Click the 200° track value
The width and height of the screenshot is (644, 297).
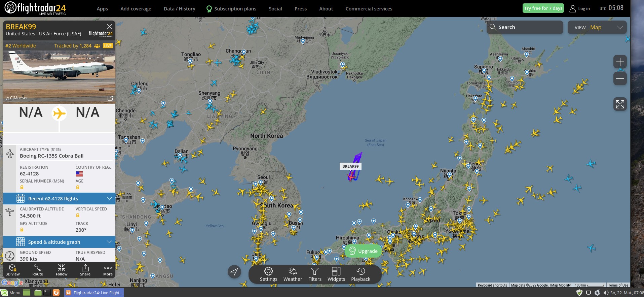[81, 230]
